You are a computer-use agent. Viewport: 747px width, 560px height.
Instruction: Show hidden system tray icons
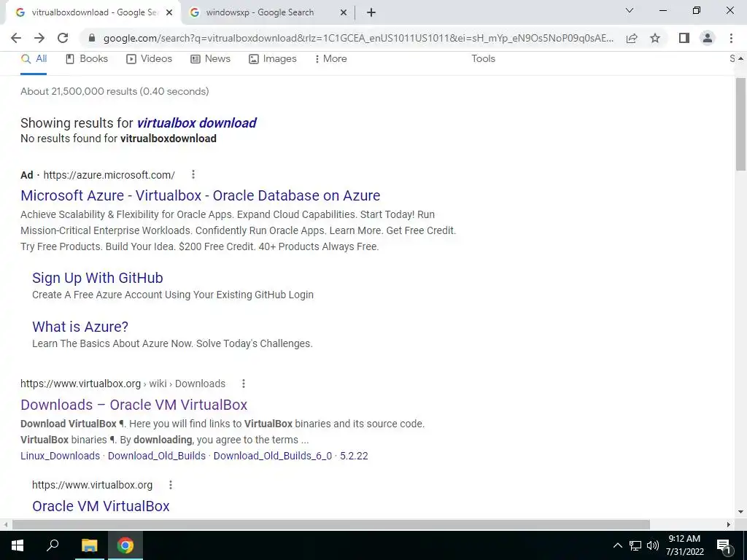coord(617,545)
